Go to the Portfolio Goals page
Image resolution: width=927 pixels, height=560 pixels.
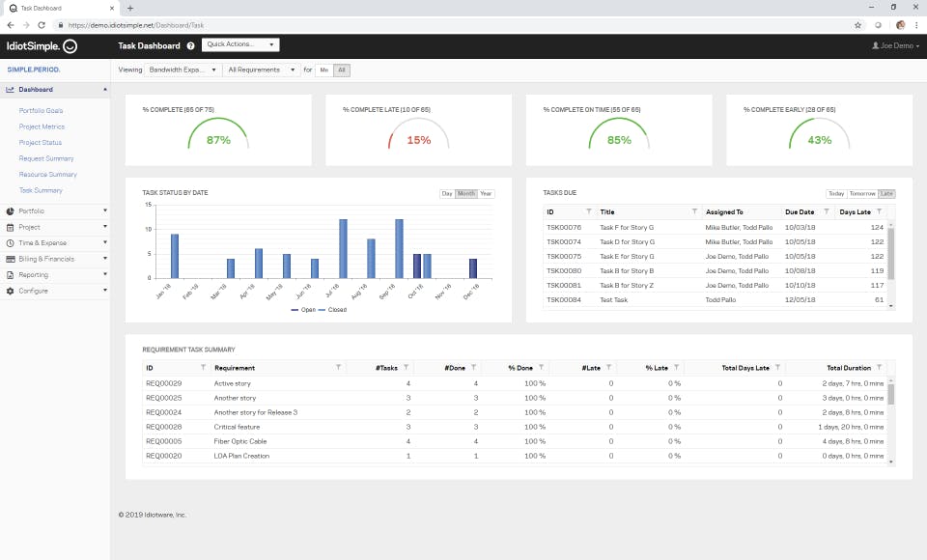point(41,111)
